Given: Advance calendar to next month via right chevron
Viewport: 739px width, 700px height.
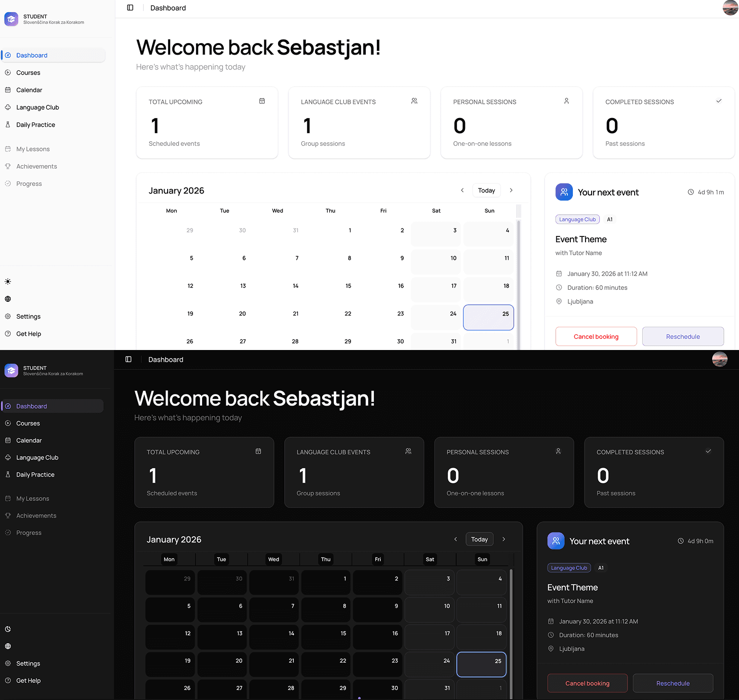Looking at the screenshot, I should pyautogui.click(x=511, y=190).
